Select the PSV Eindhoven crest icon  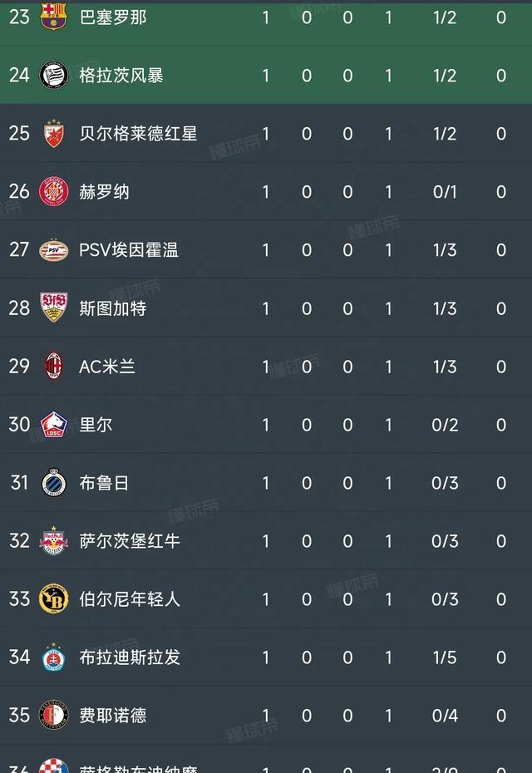pos(54,250)
